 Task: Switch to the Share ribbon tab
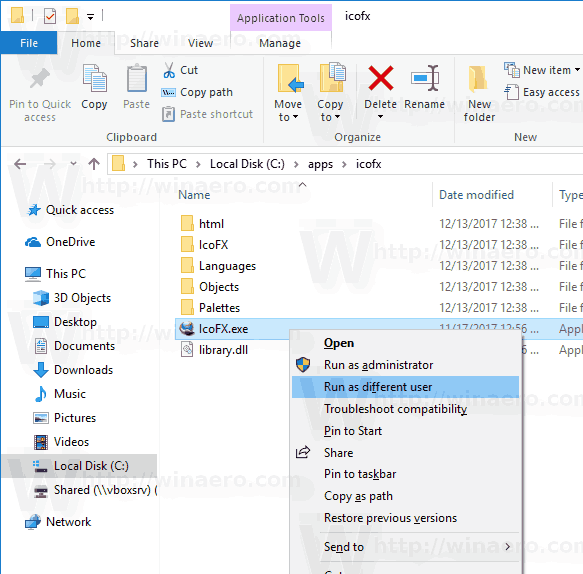pyautogui.click(x=144, y=43)
